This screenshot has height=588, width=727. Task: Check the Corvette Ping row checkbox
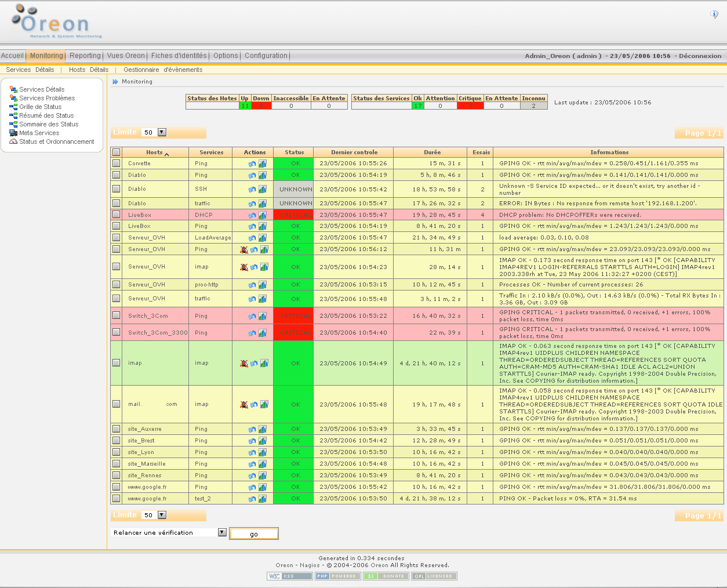(x=117, y=164)
